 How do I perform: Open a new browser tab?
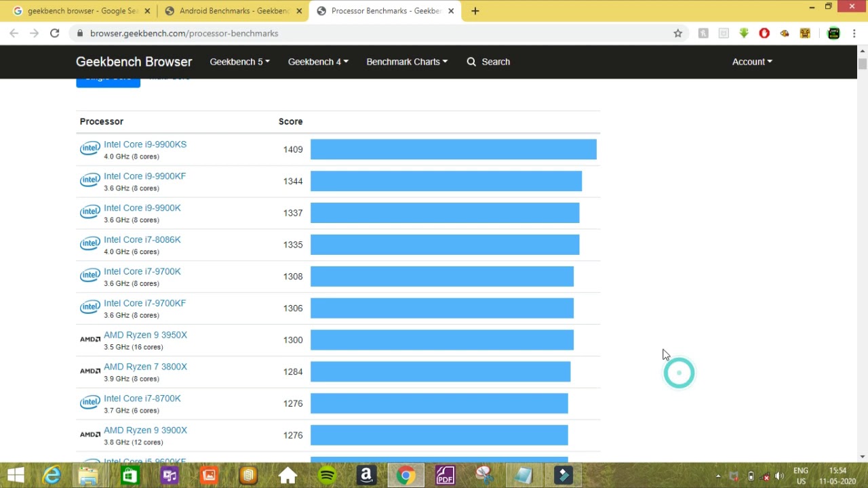click(x=475, y=11)
